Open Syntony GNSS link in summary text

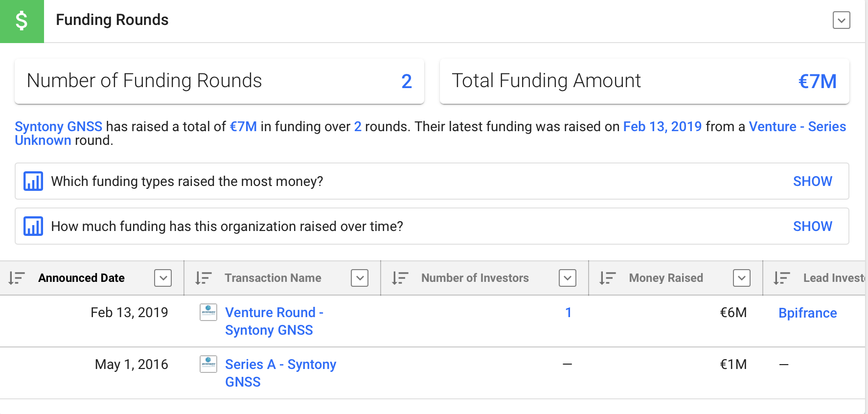[x=59, y=126]
